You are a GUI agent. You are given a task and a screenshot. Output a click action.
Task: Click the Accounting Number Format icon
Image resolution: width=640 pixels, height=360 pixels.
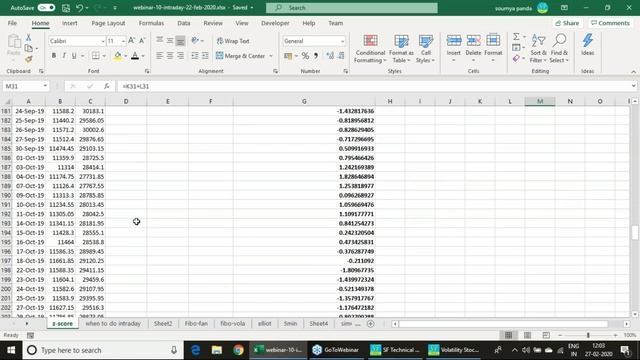288,56
